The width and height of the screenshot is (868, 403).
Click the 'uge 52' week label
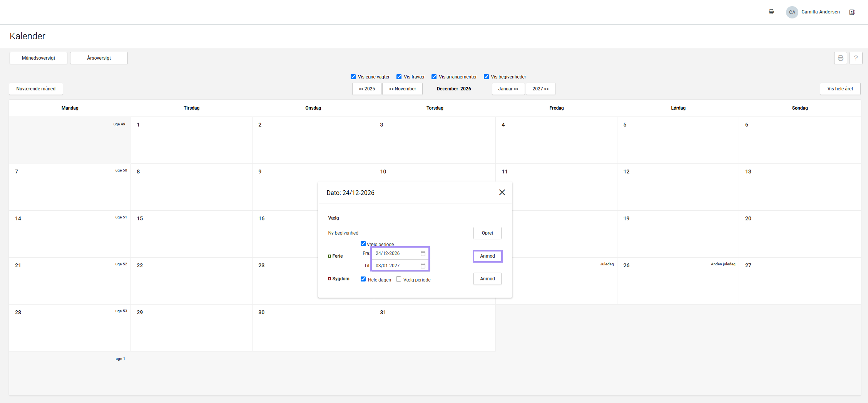point(121,264)
